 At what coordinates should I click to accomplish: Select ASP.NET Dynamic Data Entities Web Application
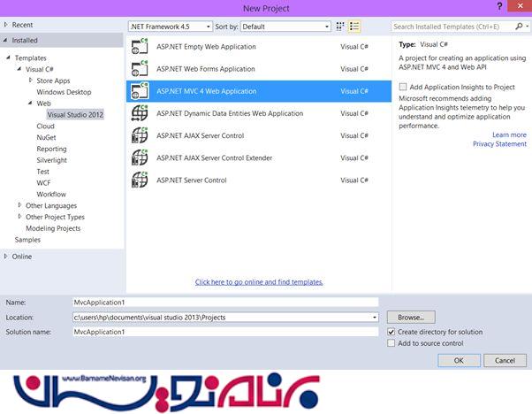pos(259,113)
